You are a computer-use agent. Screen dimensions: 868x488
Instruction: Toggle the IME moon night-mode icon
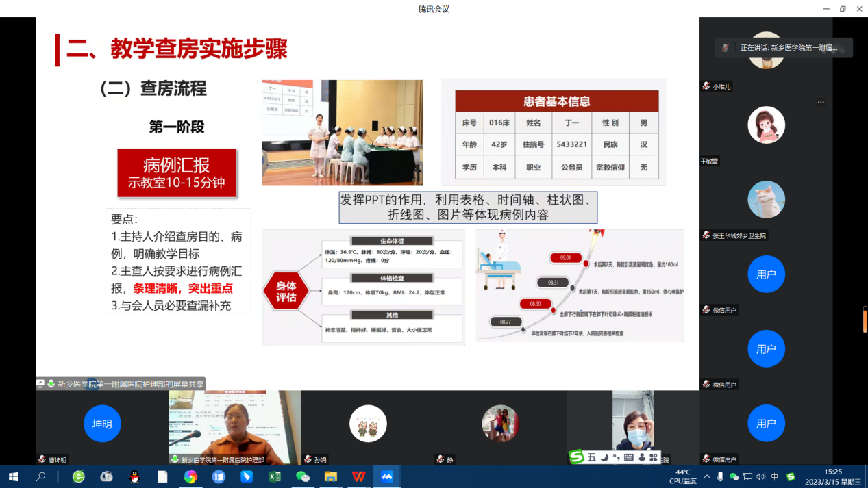tap(604, 457)
